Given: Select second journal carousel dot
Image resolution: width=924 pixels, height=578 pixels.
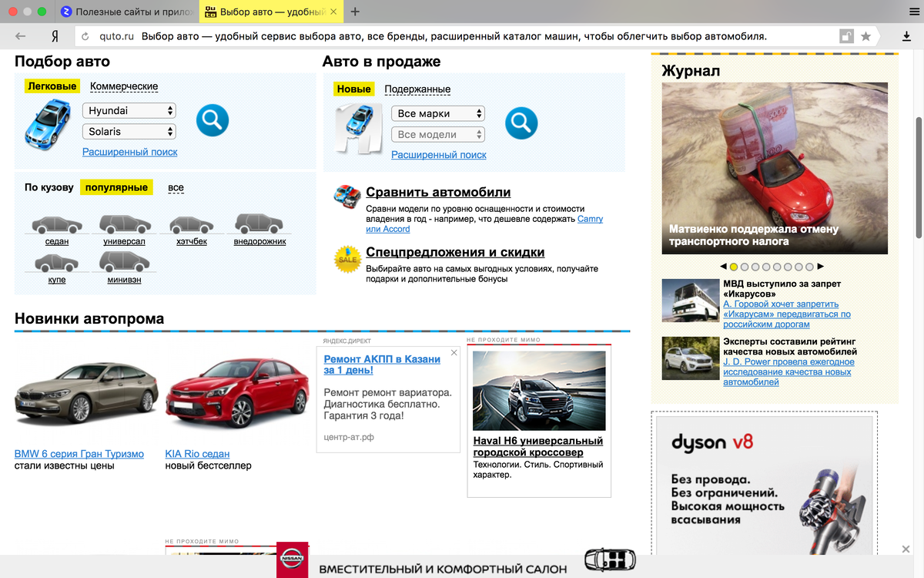Looking at the screenshot, I should pyautogui.click(x=745, y=267).
